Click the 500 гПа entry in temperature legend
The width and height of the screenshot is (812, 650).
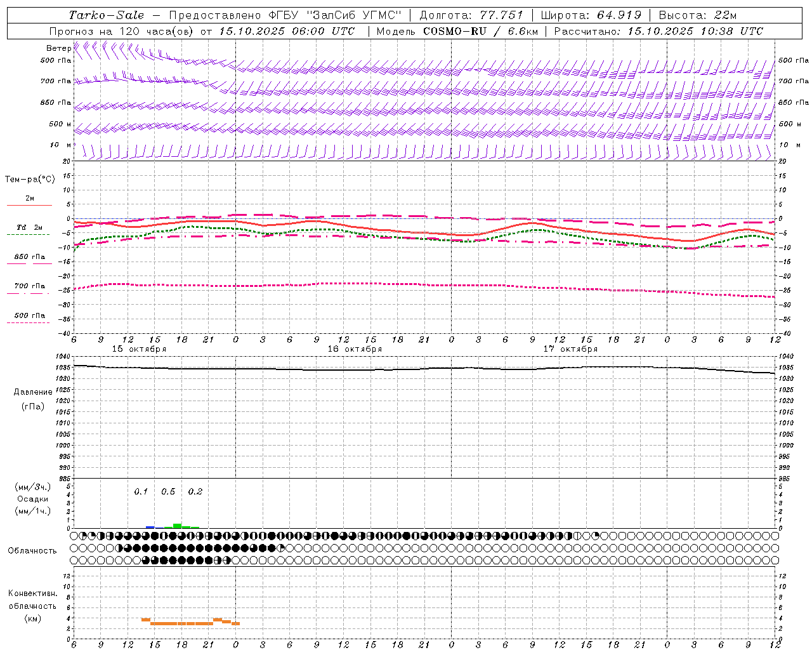pyautogui.click(x=30, y=315)
